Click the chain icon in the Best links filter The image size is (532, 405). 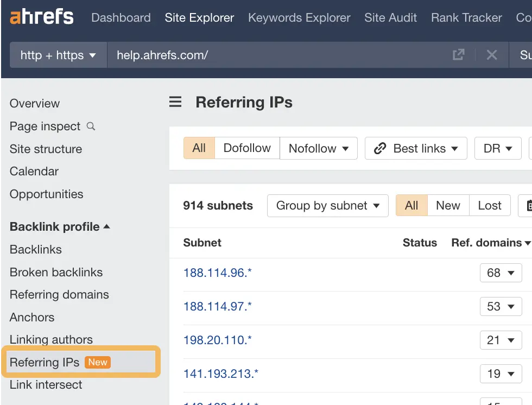coord(379,148)
